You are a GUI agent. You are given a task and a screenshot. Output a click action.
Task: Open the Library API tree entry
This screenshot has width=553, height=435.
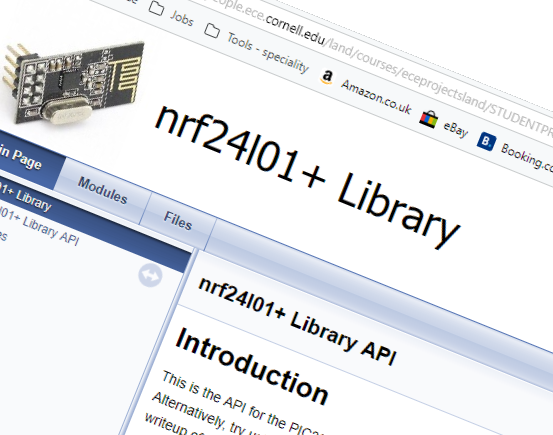[39, 226]
